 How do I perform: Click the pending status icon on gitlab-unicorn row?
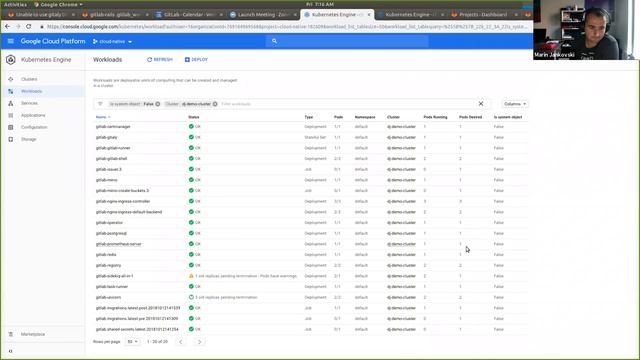tap(191, 297)
